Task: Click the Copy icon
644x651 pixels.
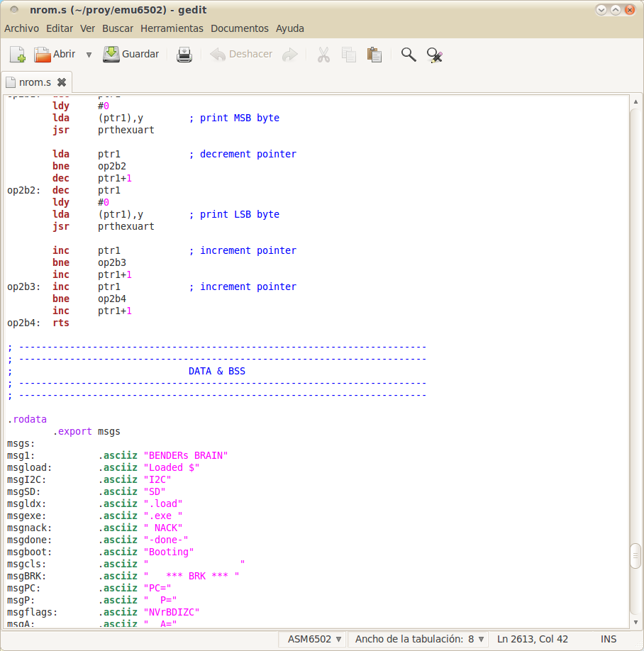Action: [x=348, y=55]
